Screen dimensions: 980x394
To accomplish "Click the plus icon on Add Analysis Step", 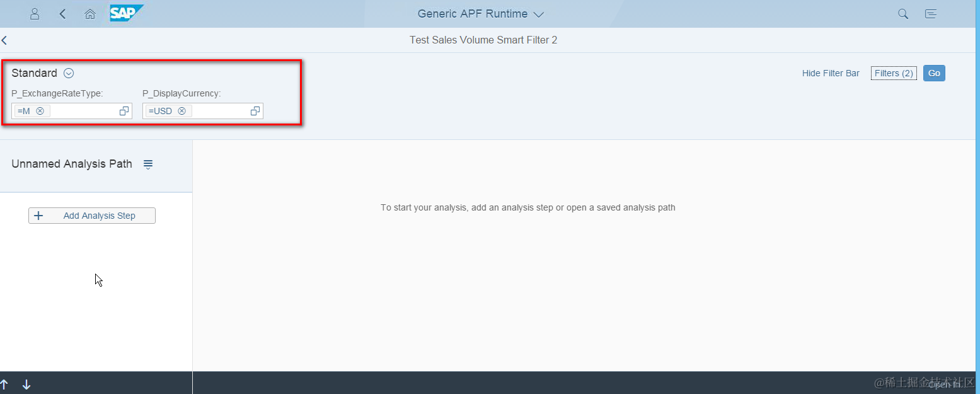I will point(38,216).
